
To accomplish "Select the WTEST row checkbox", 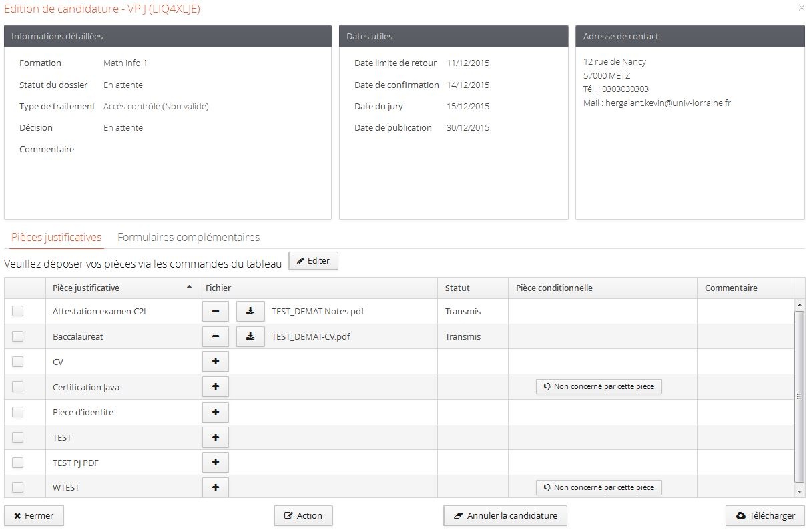I will point(17,487).
